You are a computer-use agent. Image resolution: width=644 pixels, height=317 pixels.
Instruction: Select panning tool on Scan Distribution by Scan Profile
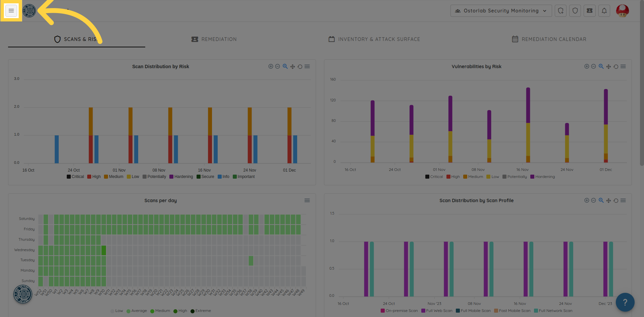(608, 200)
